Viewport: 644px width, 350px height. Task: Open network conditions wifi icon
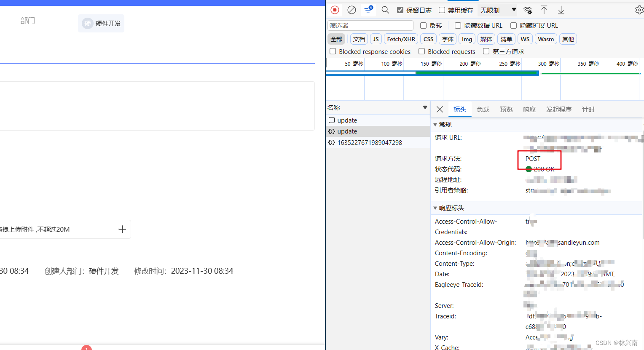click(x=528, y=10)
